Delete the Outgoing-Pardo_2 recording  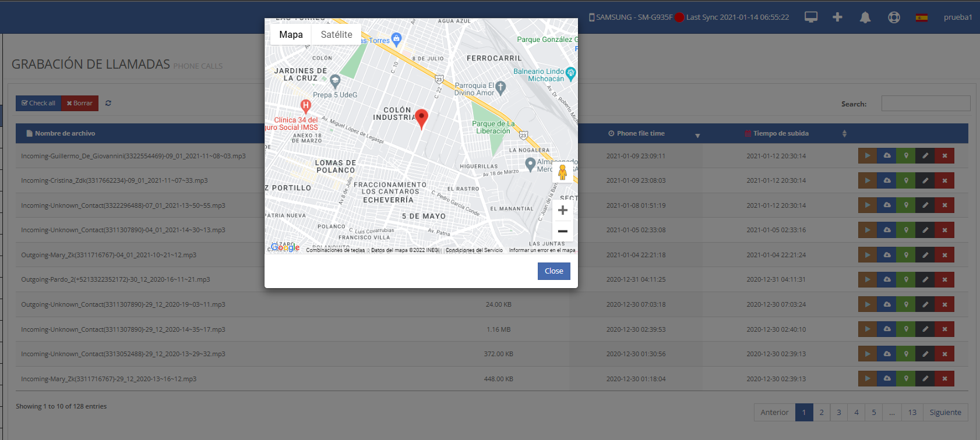(x=944, y=279)
